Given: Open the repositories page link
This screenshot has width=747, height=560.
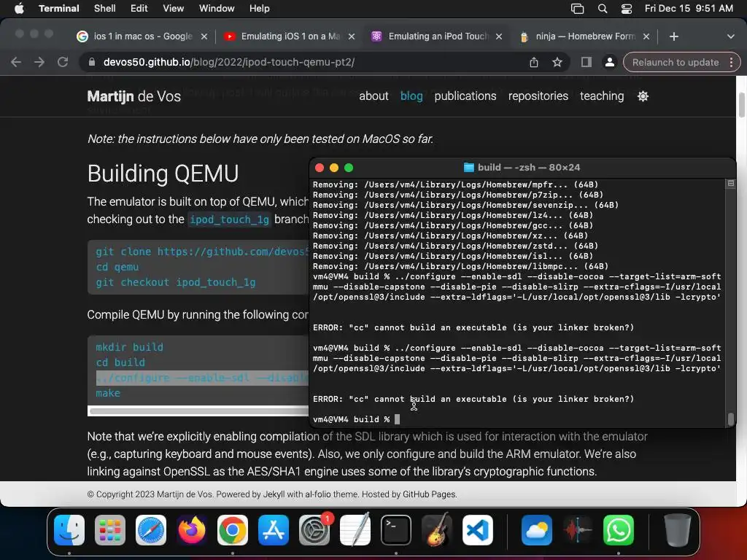Looking at the screenshot, I should click(538, 96).
